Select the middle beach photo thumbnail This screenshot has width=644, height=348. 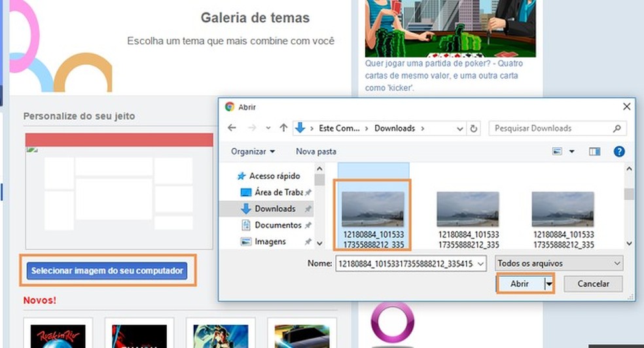(x=468, y=209)
